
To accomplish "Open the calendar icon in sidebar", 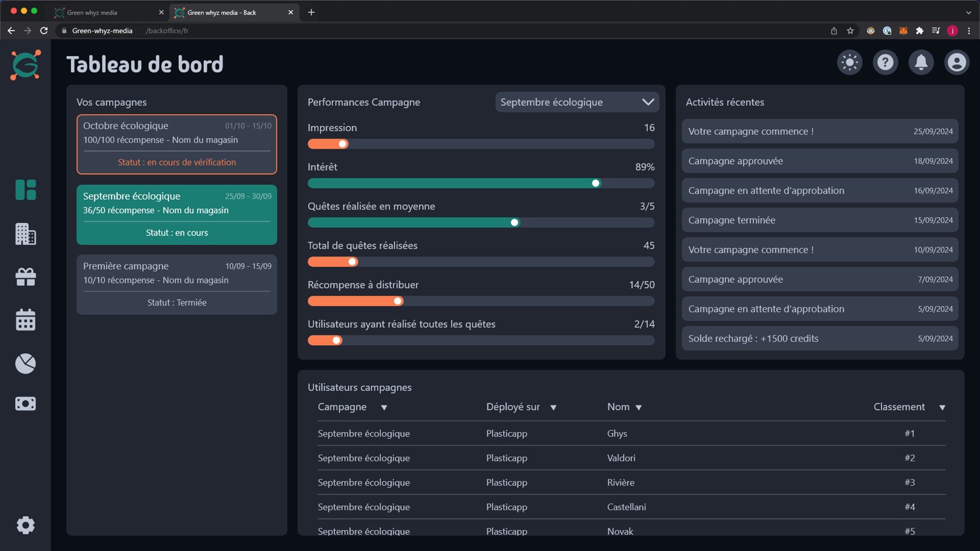I will (26, 320).
